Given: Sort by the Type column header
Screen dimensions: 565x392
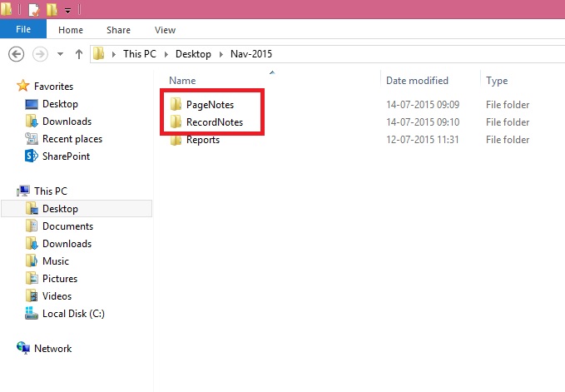Looking at the screenshot, I should coord(497,81).
